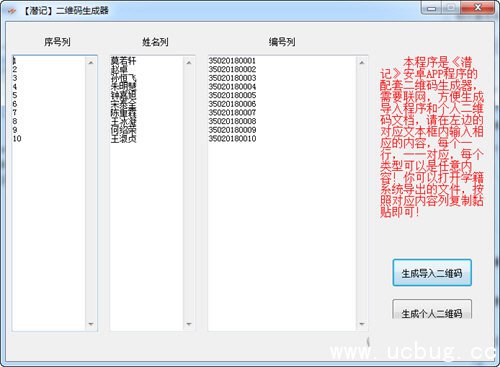This screenshot has height=367, width=500.
Task: Click scroll-down arrow in 编号列 box
Action: click(362, 324)
